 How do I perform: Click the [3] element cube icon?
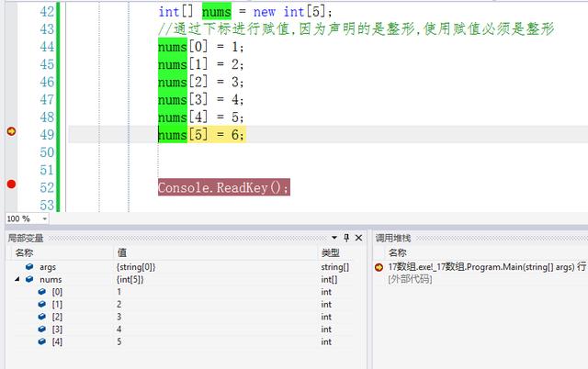[x=42, y=329]
